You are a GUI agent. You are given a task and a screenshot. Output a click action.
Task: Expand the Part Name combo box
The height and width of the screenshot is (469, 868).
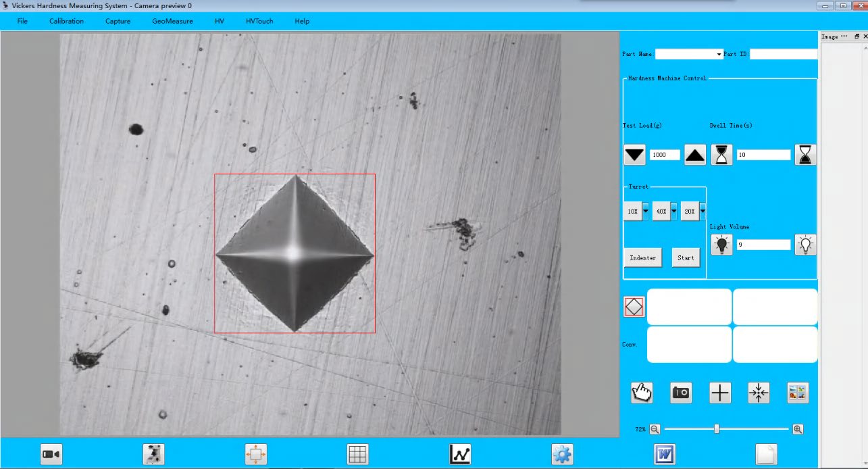click(717, 54)
